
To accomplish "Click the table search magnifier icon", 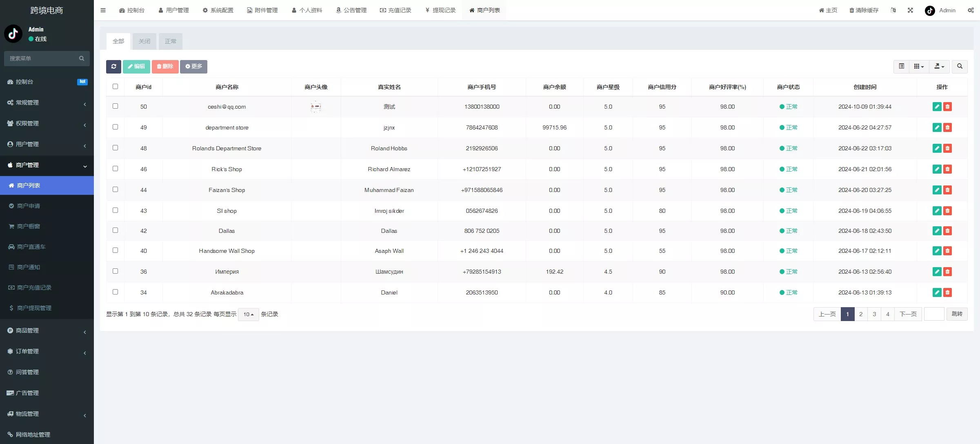I will point(960,66).
